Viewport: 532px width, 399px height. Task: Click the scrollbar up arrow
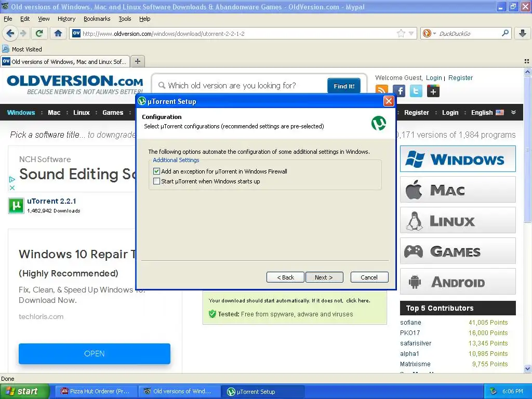(527, 72)
